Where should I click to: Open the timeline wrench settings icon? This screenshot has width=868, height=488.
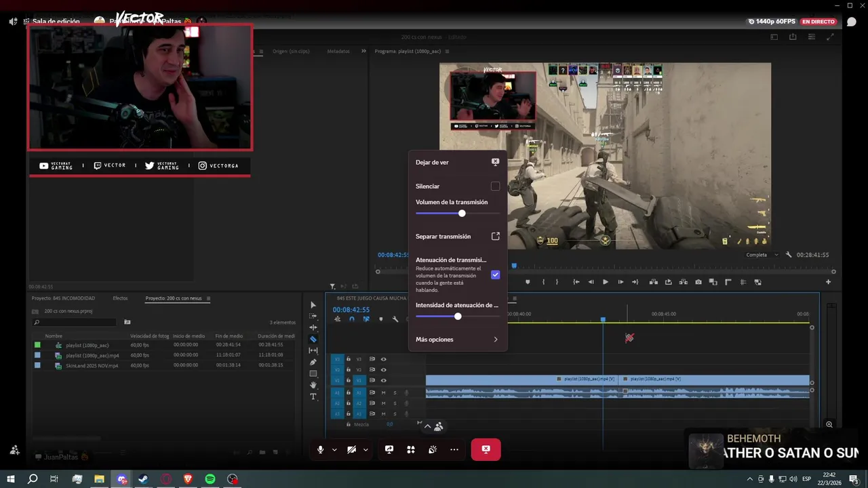coord(395,319)
